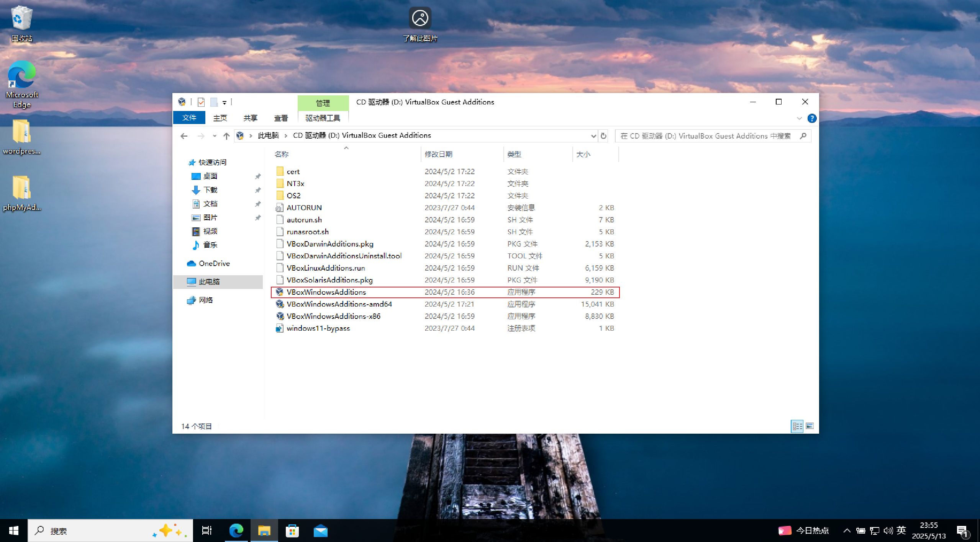Switch to details view layout
Viewport: 980px width, 542px height.
tap(797, 426)
